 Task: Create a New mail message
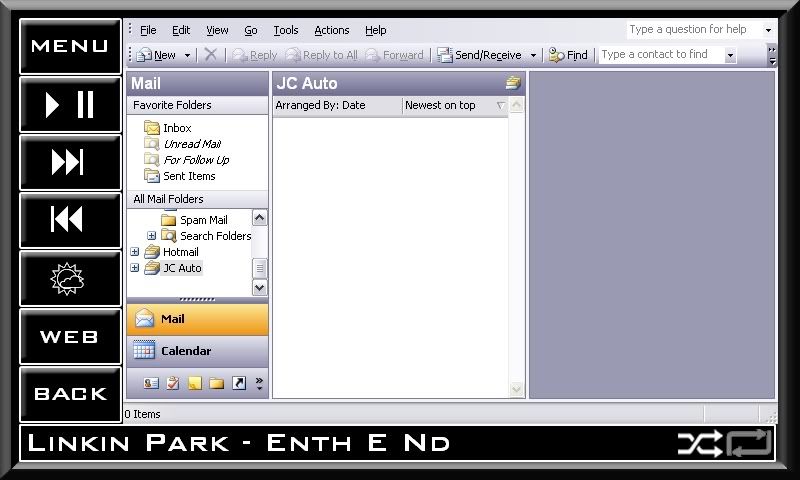[x=156, y=55]
